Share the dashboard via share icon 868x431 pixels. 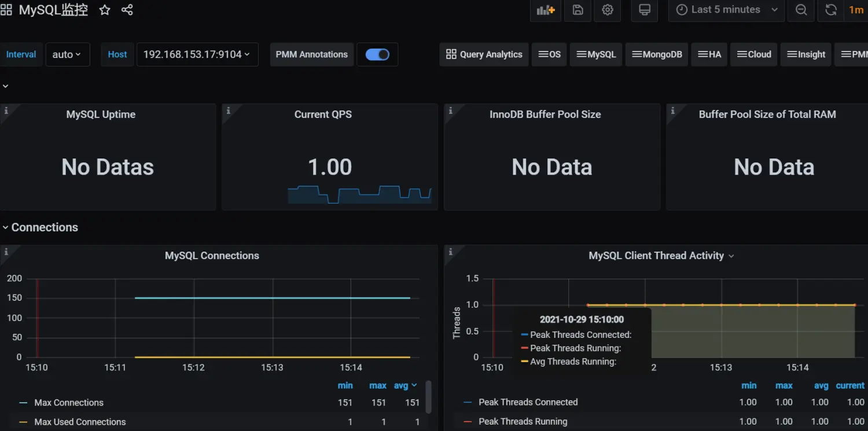[x=127, y=10]
